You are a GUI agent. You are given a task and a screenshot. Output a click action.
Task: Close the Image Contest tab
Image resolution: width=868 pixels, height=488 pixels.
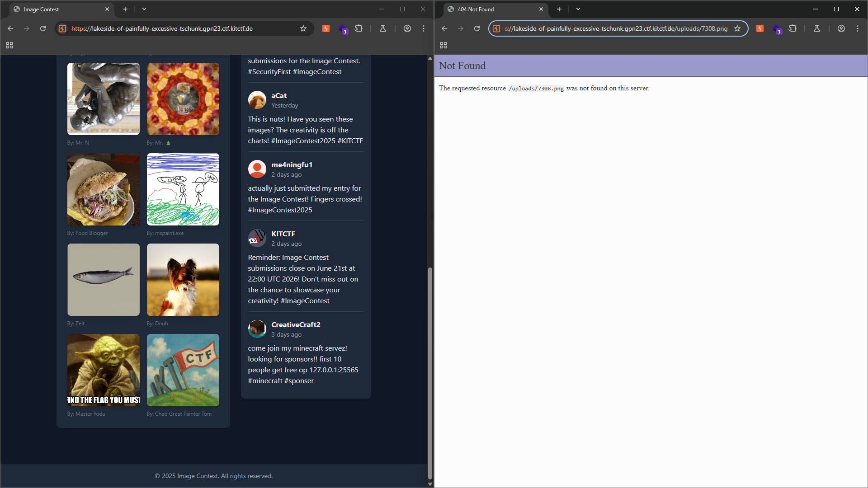click(x=107, y=9)
